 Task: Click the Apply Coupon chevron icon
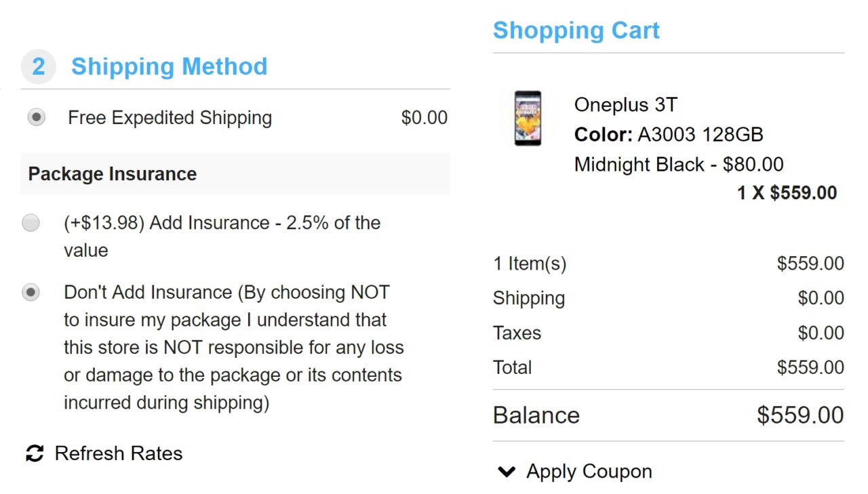coord(507,472)
